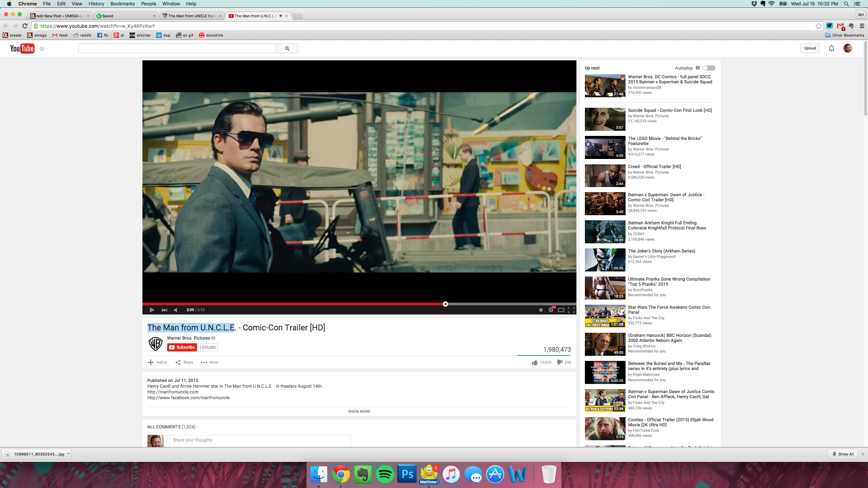868x488 pixels.
Task: Open Suicide Squad Comic-Con thumbnail
Action: point(605,119)
